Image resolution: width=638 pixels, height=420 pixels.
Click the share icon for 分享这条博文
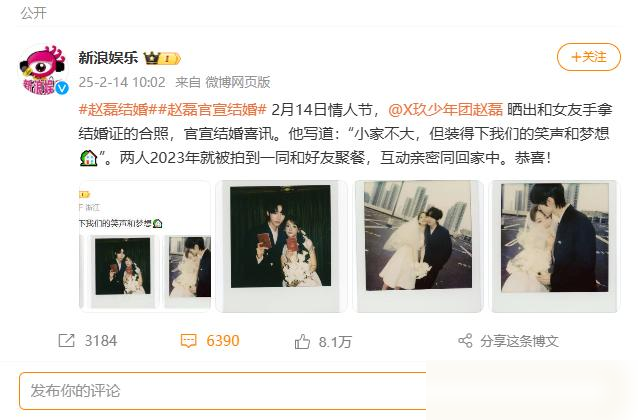point(465,341)
